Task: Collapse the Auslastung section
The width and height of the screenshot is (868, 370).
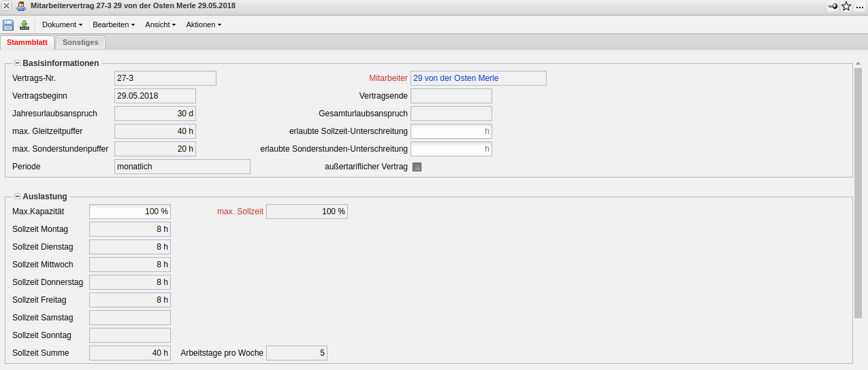Action: 18,197
